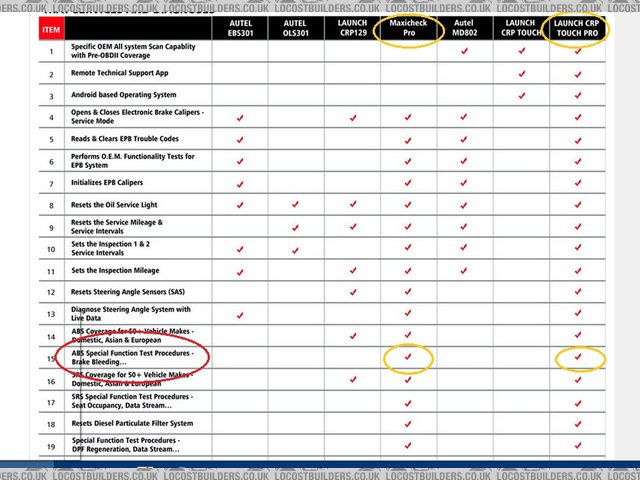Click LAUNCH CRP TOUCH checkmark in Android Operating System row
The width and height of the screenshot is (640, 480).
pos(521,96)
